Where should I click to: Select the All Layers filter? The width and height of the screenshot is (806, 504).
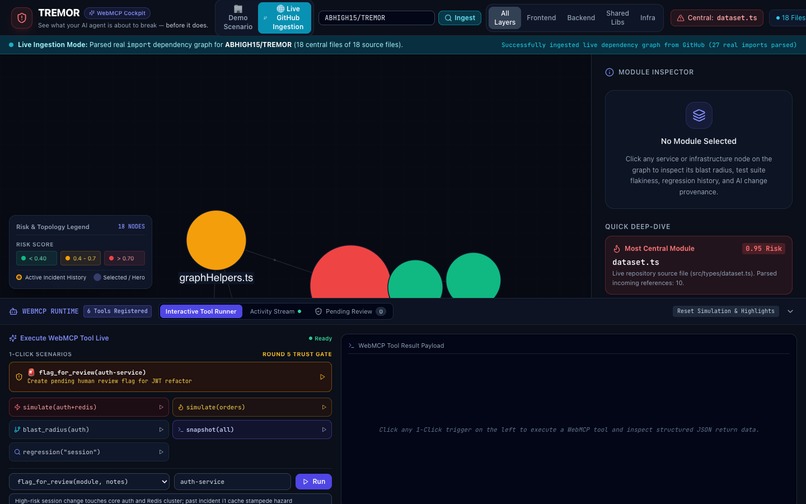504,17
